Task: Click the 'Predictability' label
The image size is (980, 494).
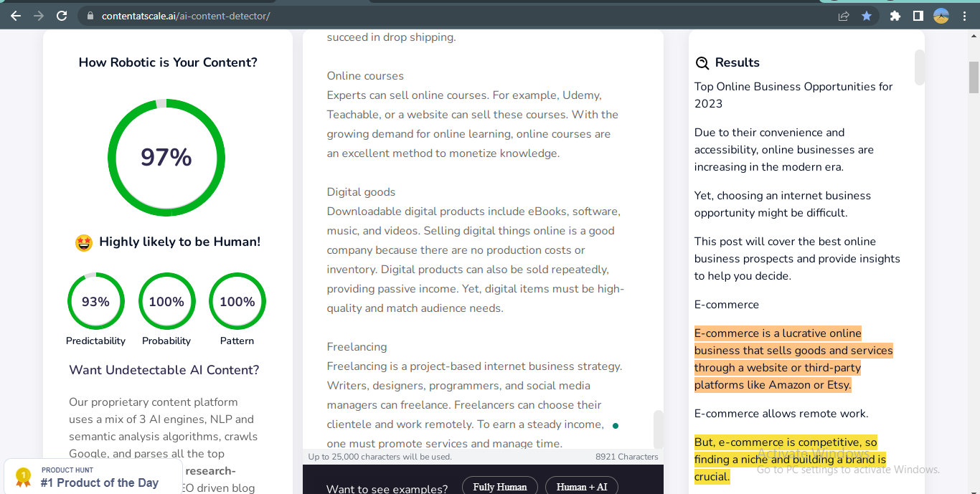Action: point(95,341)
